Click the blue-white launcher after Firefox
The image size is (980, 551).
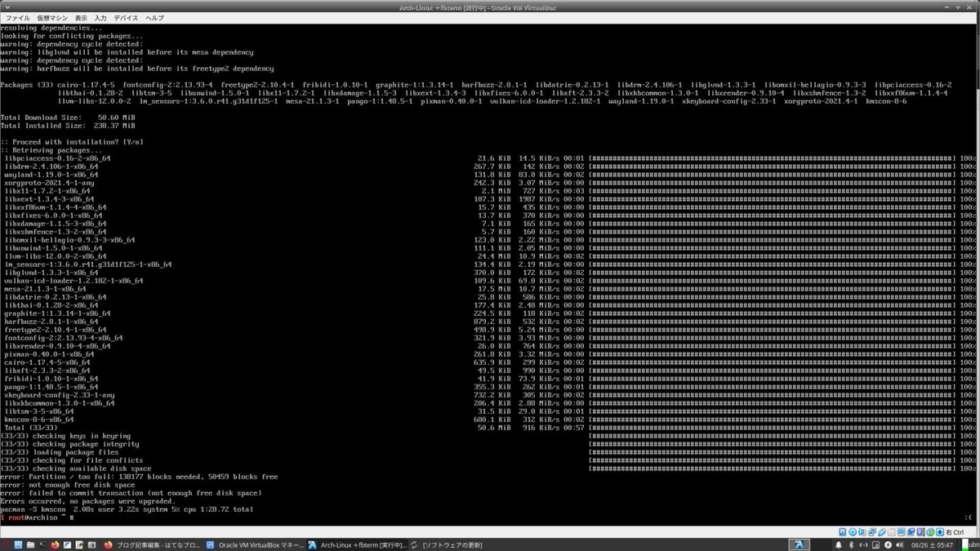67,544
